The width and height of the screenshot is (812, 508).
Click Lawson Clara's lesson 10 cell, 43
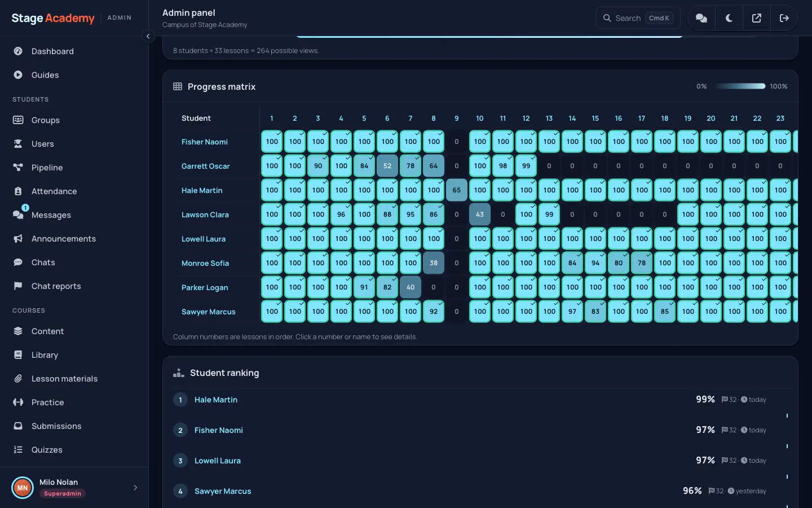pyautogui.click(x=480, y=214)
